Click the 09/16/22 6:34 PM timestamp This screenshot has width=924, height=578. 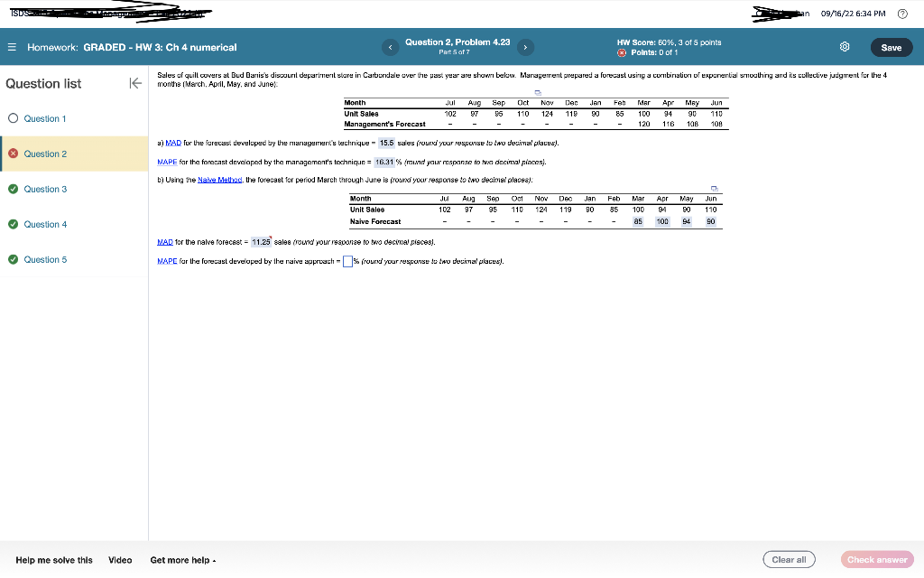click(x=853, y=14)
